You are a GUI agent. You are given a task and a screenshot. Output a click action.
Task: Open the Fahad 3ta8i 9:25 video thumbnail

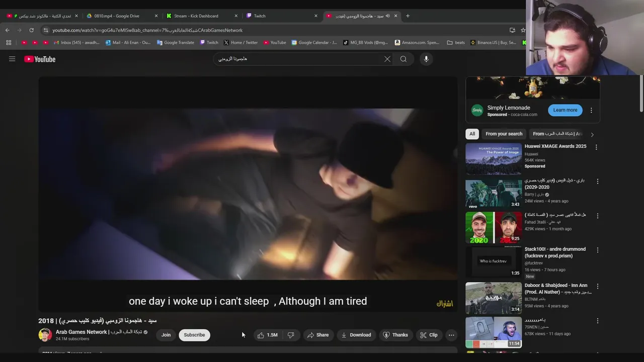coord(494,227)
